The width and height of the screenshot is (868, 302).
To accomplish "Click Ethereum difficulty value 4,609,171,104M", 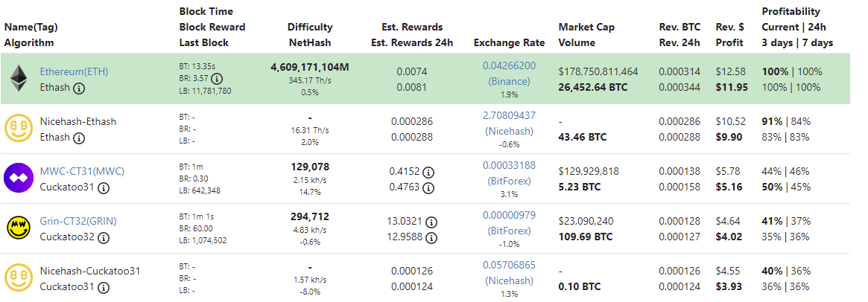I will coord(310,67).
